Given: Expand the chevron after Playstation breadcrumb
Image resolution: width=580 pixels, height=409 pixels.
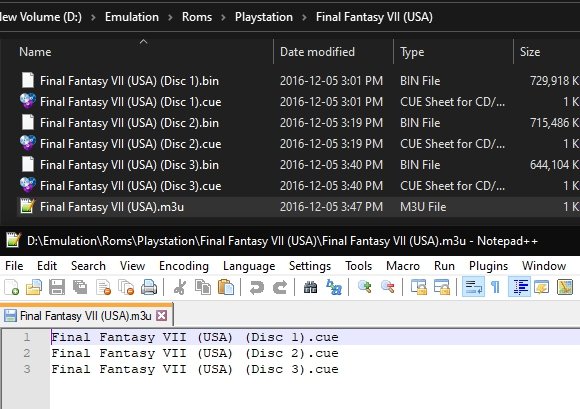Looking at the screenshot, I should [304, 17].
